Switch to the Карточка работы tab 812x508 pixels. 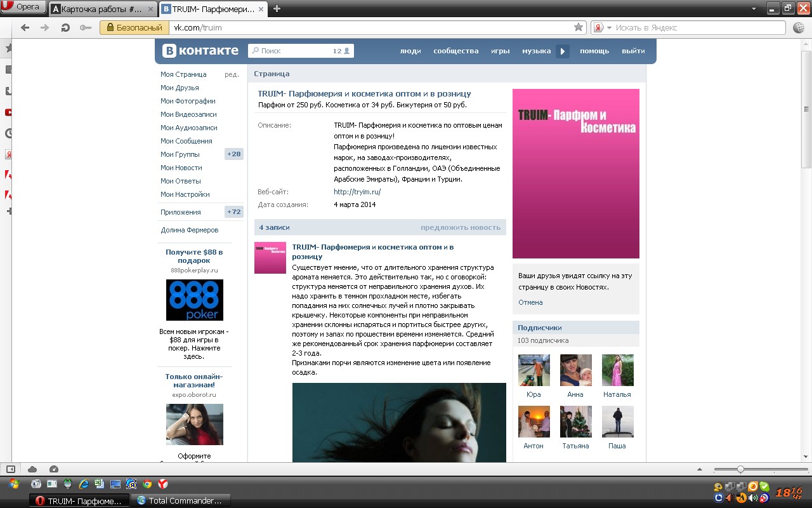(x=101, y=9)
